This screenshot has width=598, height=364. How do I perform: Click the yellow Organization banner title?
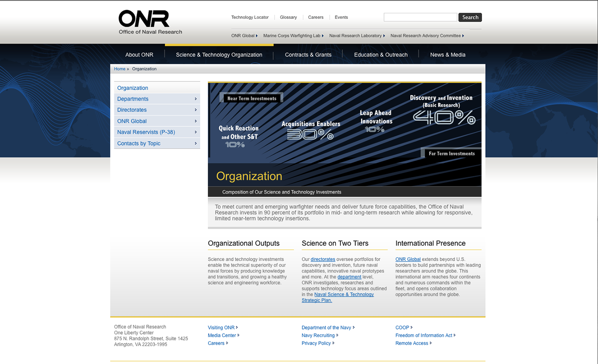(x=249, y=176)
